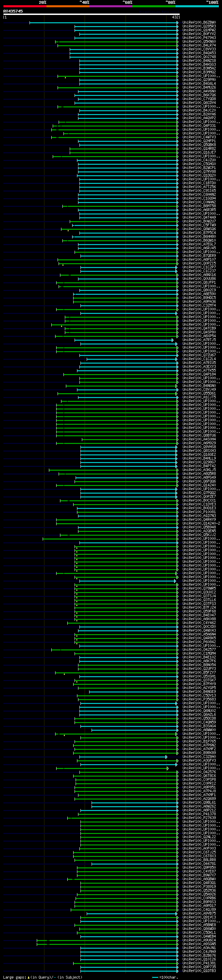Click hit label UniRef100_C5GHG0

(x=199, y=164)
